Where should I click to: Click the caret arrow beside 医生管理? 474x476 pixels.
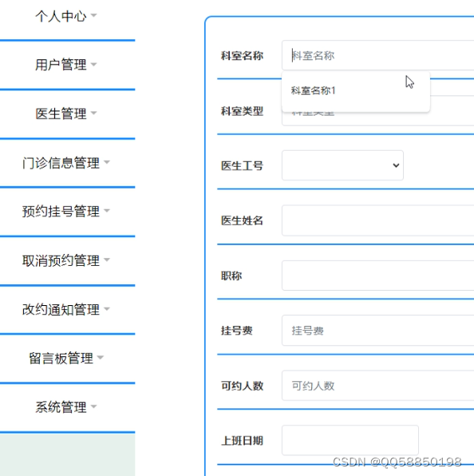[93, 113]
